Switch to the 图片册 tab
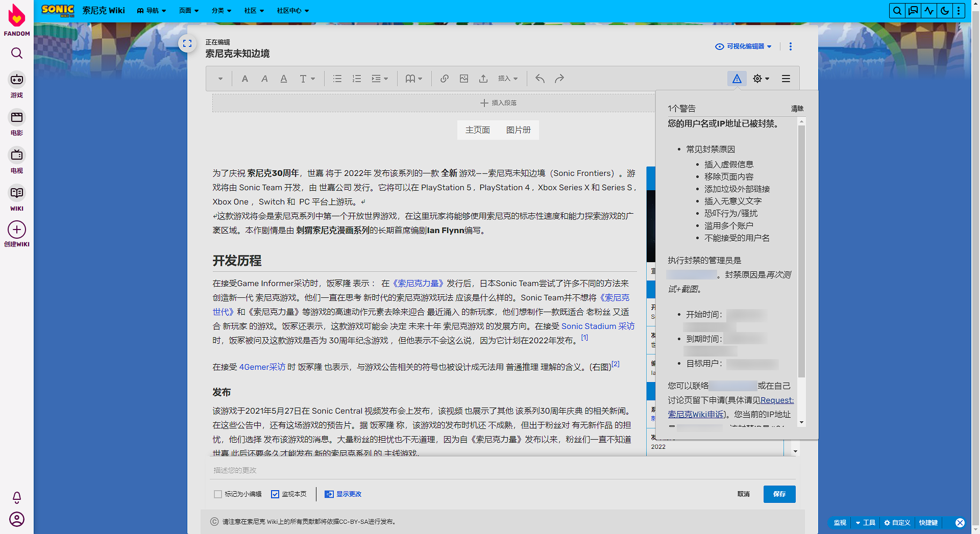Image resolution: width=980 pixels, height=534 pixels. tap(519, 130)
